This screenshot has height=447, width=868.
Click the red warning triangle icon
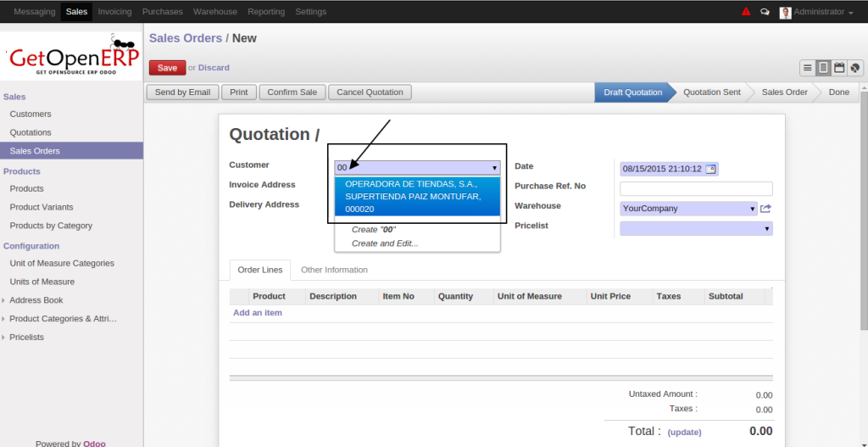point(746,12)
